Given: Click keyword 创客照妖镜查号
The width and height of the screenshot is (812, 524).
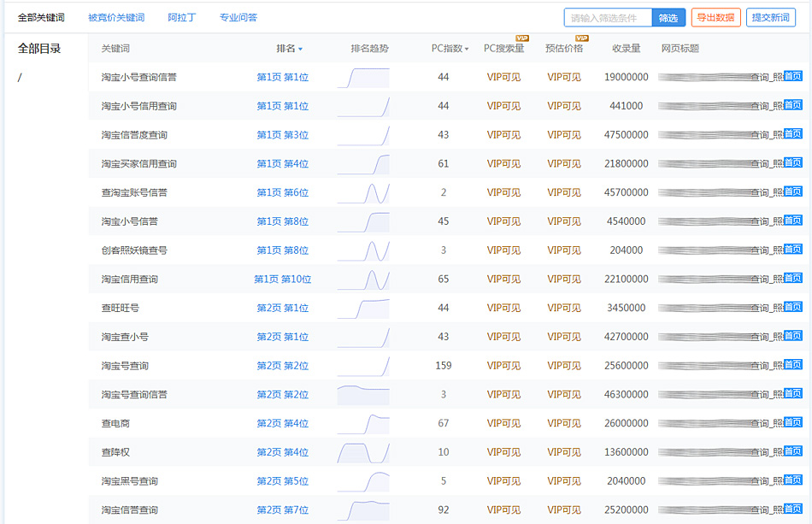Looking at the screenshot, I should (x=135, y=250).
